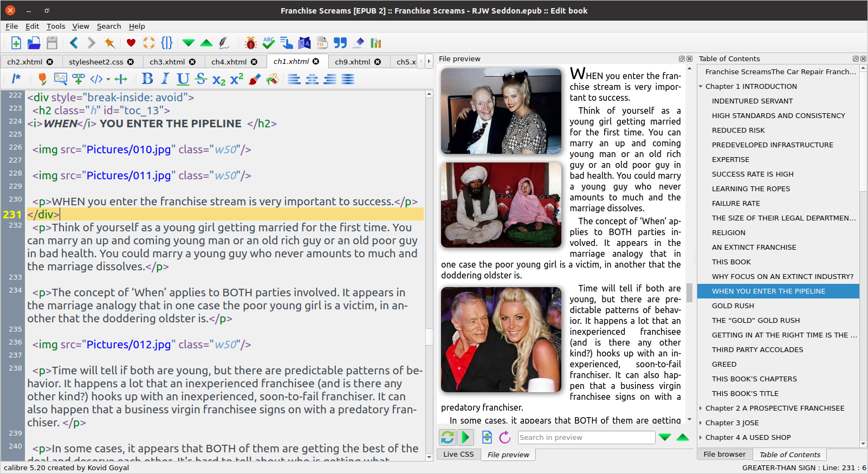Image resolution: width=868 pixels, height=474 pixels.
Task: Click the Check Spelling icon
Action: coord(268,43)
